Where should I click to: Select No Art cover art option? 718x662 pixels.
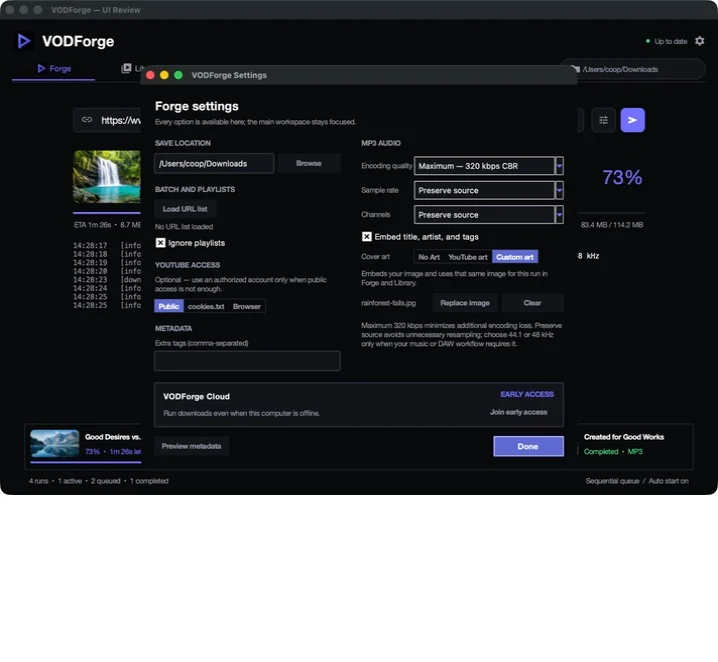pyautogui.click(x=429, y=257)
